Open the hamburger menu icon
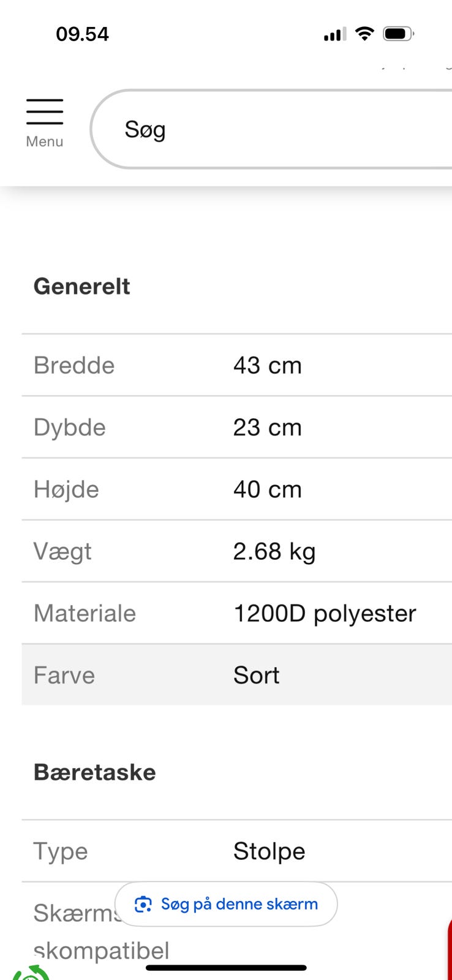The width and height of the screenshot is (452, 980). [x=45, y=111]
